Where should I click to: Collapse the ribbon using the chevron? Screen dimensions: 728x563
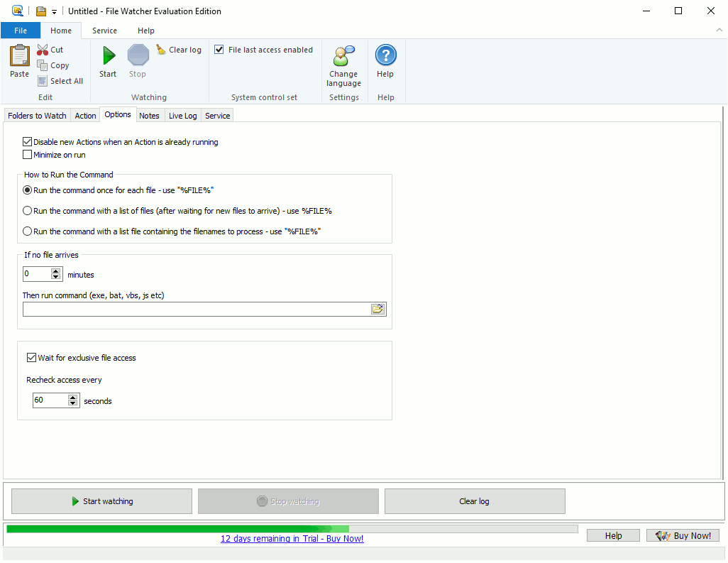719,31
